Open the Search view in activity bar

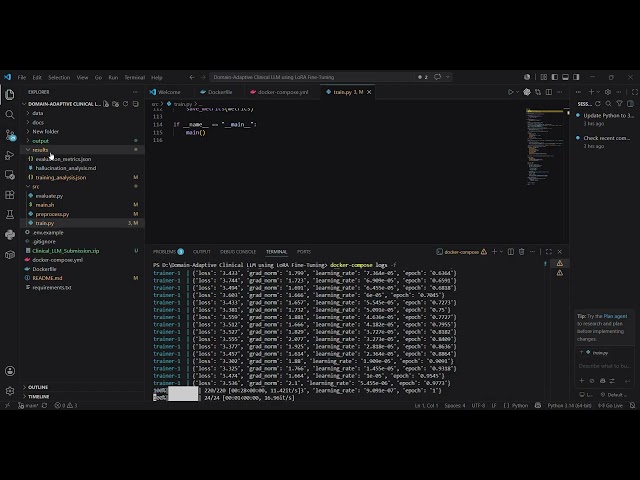click(x=10, y=115)
